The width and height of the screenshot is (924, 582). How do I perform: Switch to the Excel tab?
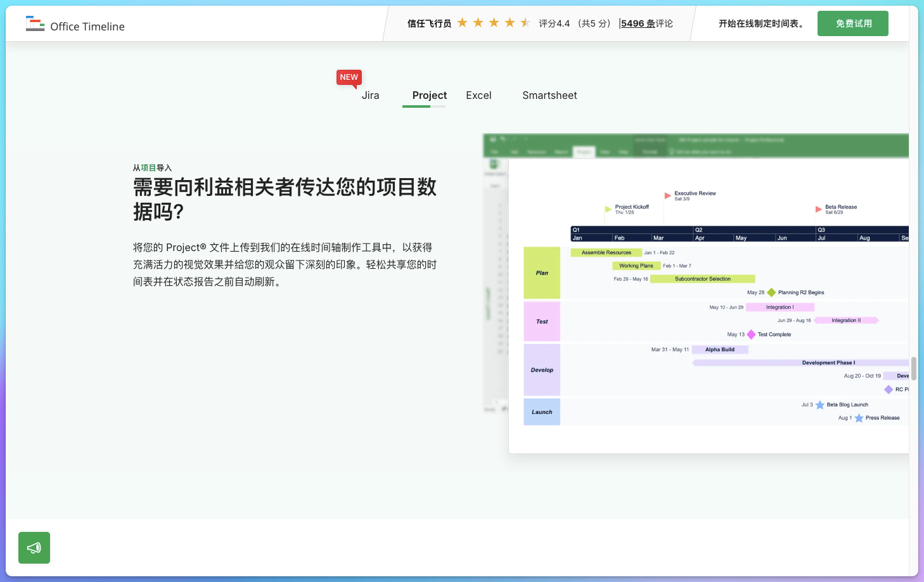[x=478, y=95]
